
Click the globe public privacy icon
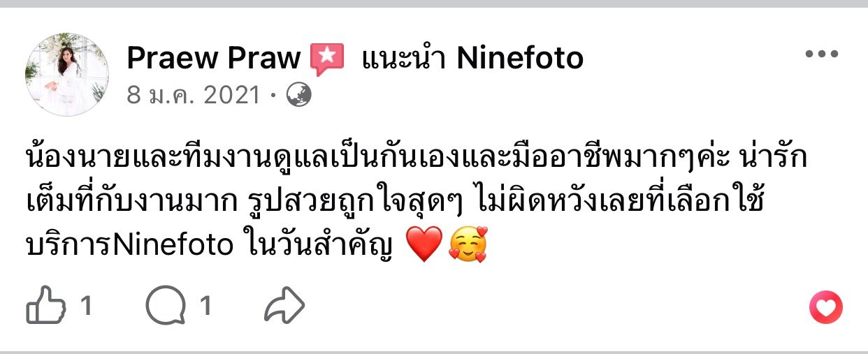pos(298,94)
